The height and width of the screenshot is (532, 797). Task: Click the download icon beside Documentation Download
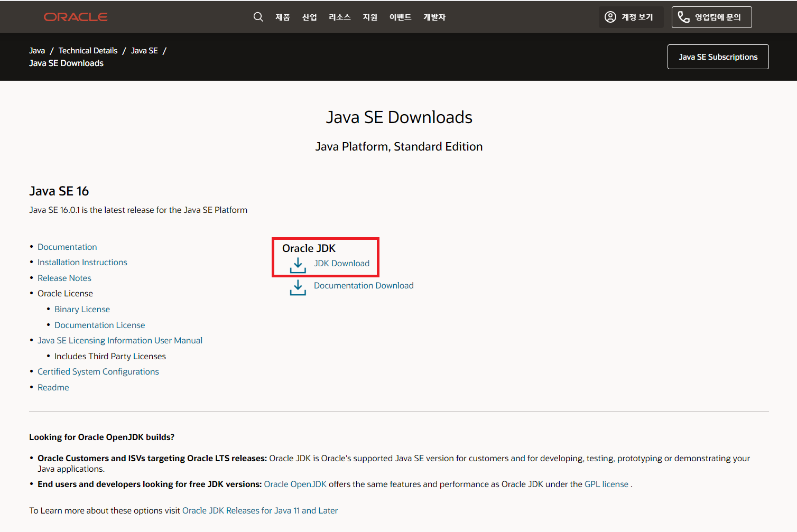point(298,287)
